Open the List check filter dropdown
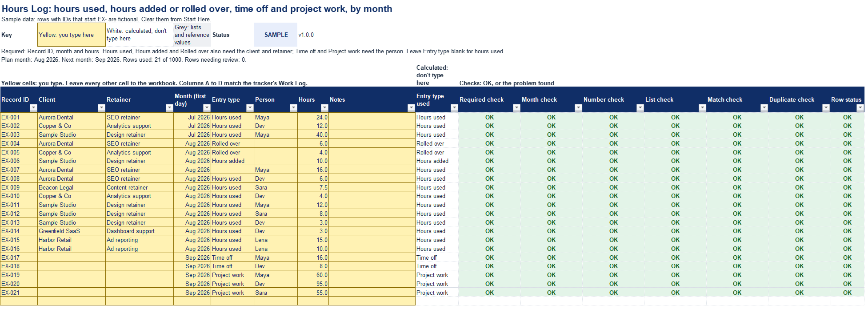This screenshot has height=309, width=868. pos(702,108)
